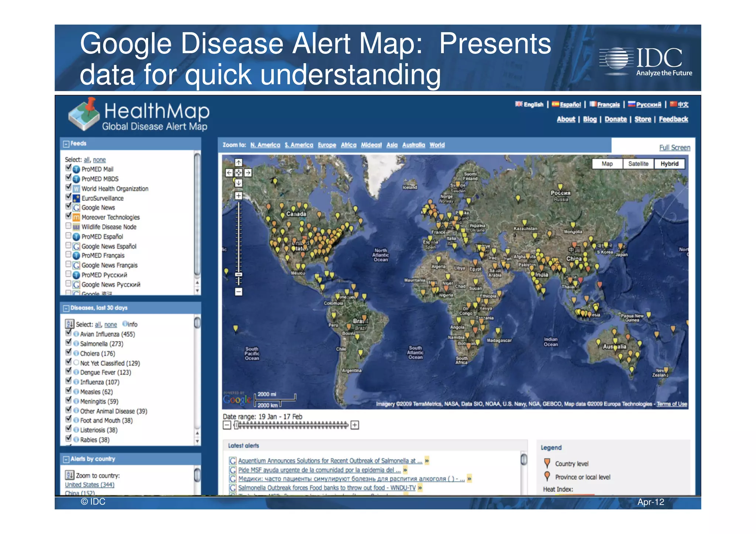756x534 pixels.
Task: Enable the Wildlife Disease Node feed
Action: [68, 225]
